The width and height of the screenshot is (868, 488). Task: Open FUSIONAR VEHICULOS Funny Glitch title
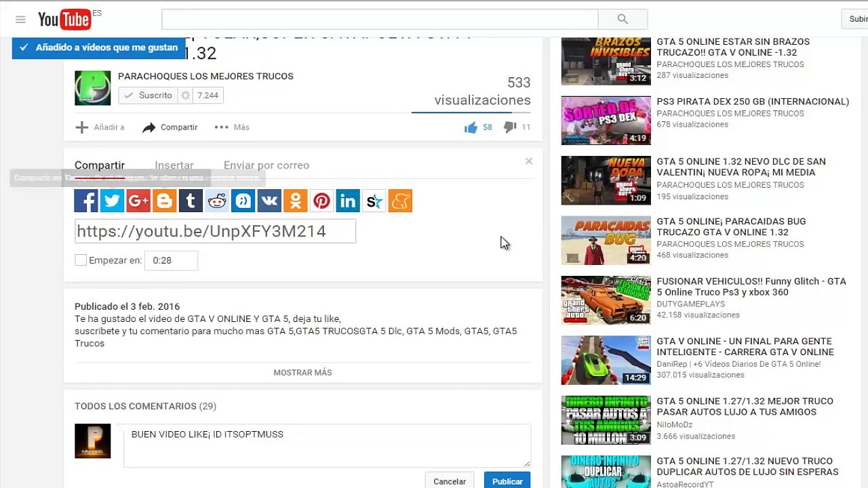pyautogui.click(x=751, y=287)
